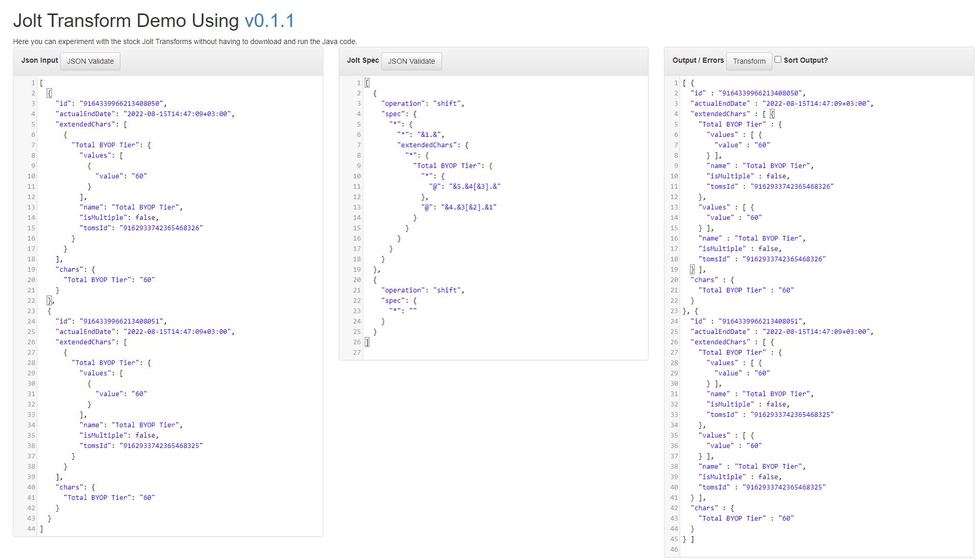Click "value": "60" on Json Input line 31

(x=121, y=394)
